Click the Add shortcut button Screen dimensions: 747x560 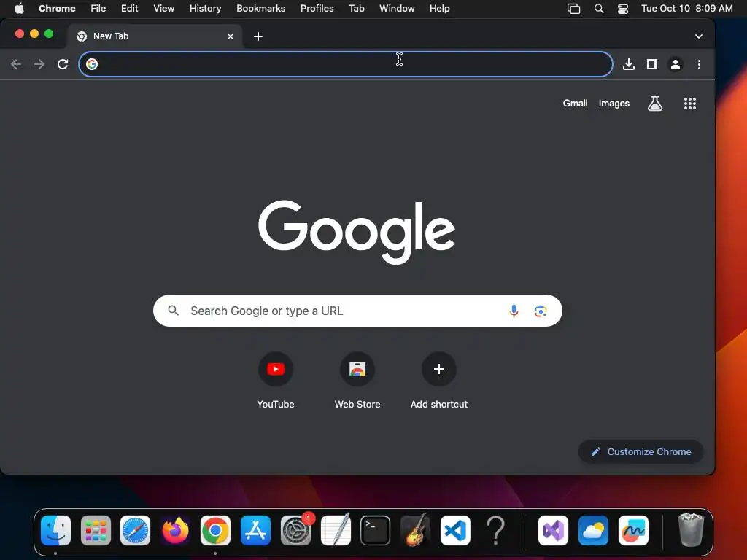438,381
